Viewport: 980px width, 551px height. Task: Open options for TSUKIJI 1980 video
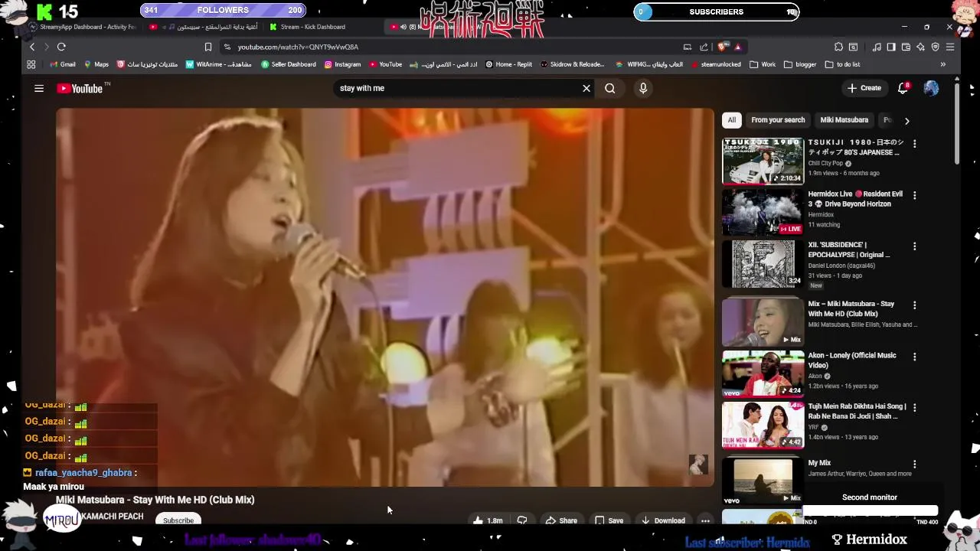point(914,144)
